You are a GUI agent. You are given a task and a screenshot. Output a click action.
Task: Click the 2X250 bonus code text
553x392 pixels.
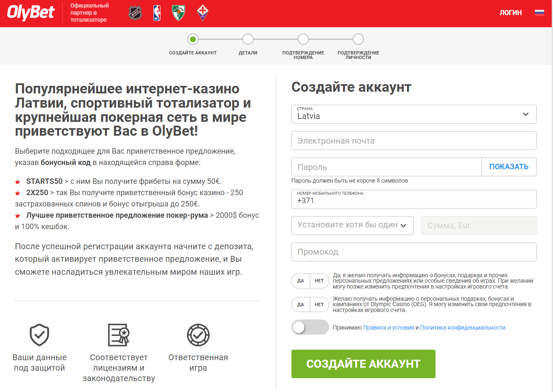(x=37, y=193)
